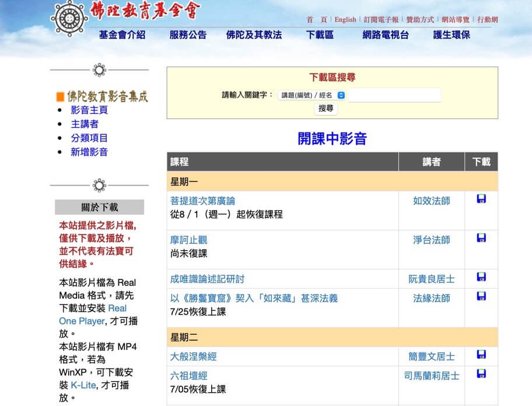
Task: Click the disk icon for 摩訶止觀
Action: click(x=481, y=238)
